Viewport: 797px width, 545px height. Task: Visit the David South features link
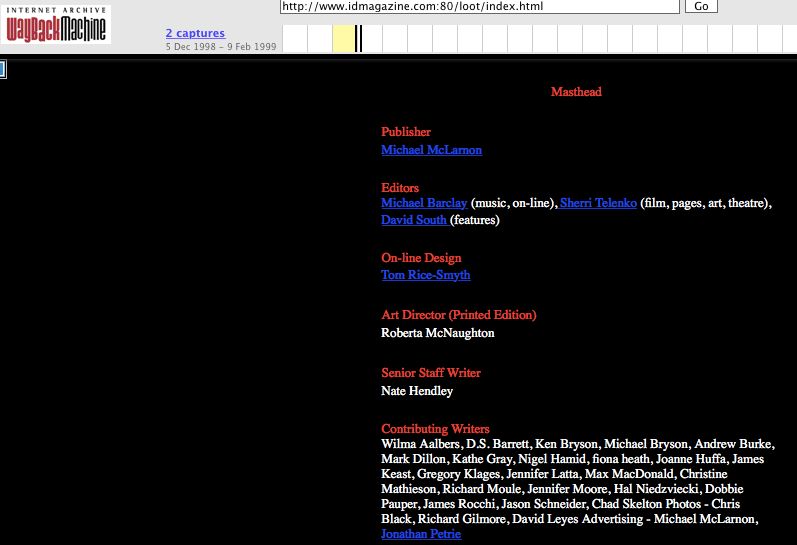click(x=414, y=220)
